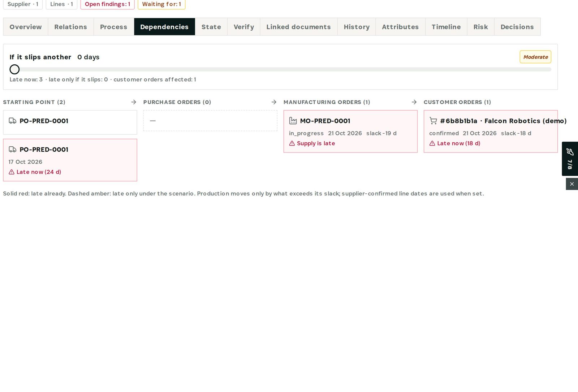578x392 pixels.
Task: Close the side widget with the X
Action: (572, 184)
